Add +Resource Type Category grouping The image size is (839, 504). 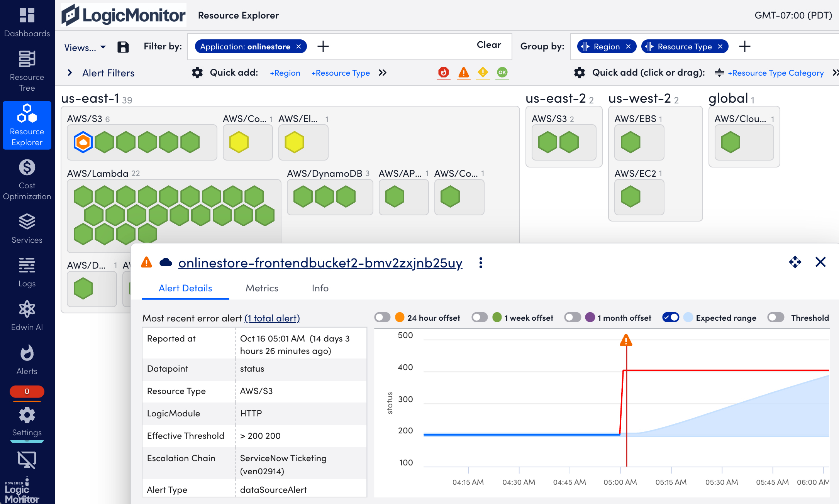point(776,73)
